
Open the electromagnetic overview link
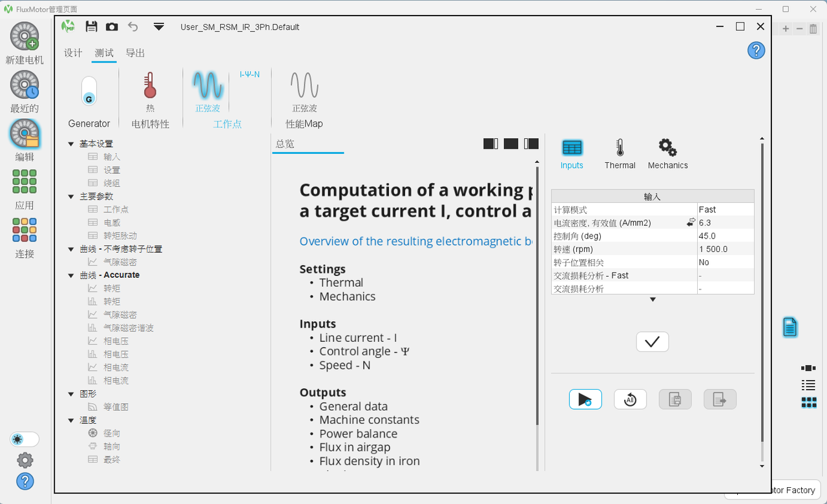(x=417, y=241)
